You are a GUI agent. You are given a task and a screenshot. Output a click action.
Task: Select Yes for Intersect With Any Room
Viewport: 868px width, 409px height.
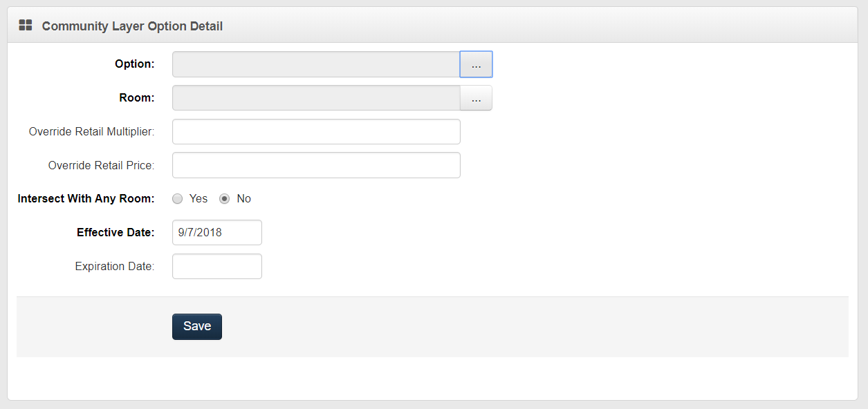[178, 199]
